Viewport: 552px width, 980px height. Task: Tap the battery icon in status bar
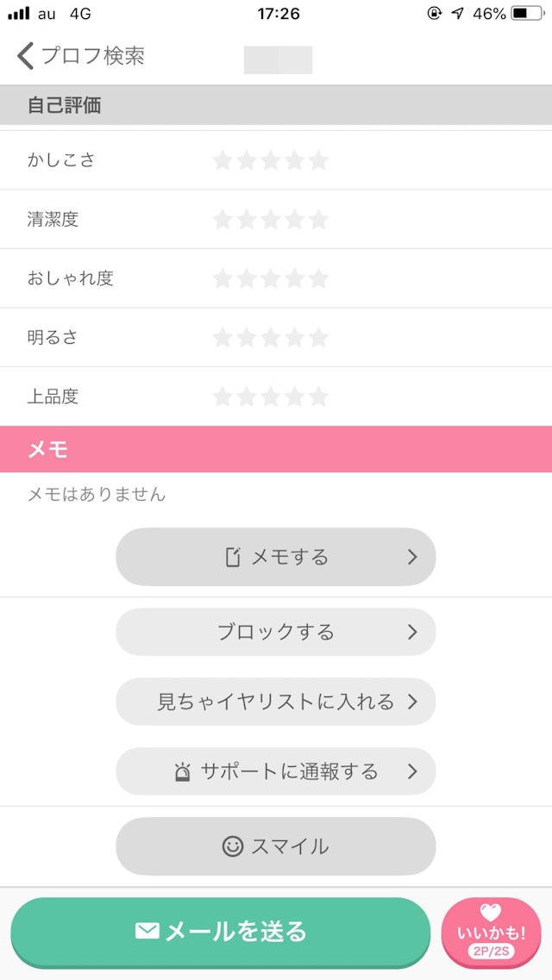(x=526, y=14)
